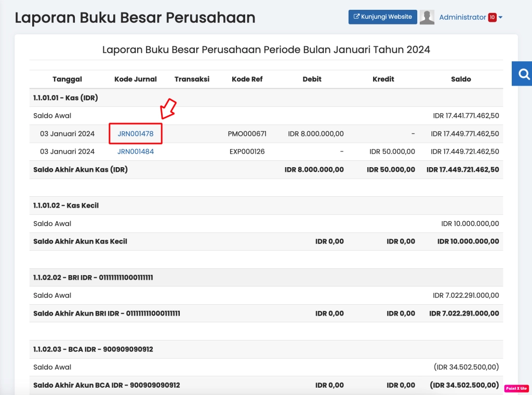Image resolution: width=532 pixels, height=395 pixels.
Task: Expand the Administrator dropdown caret
Action: (500, 18)
